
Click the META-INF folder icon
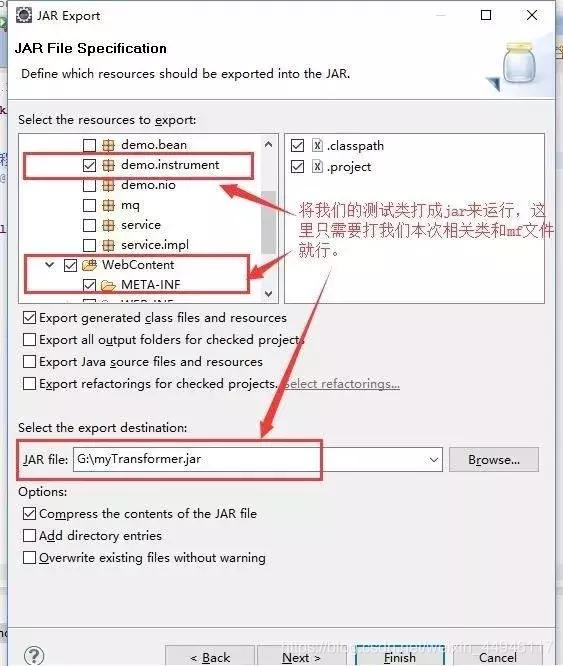point(109,285)
